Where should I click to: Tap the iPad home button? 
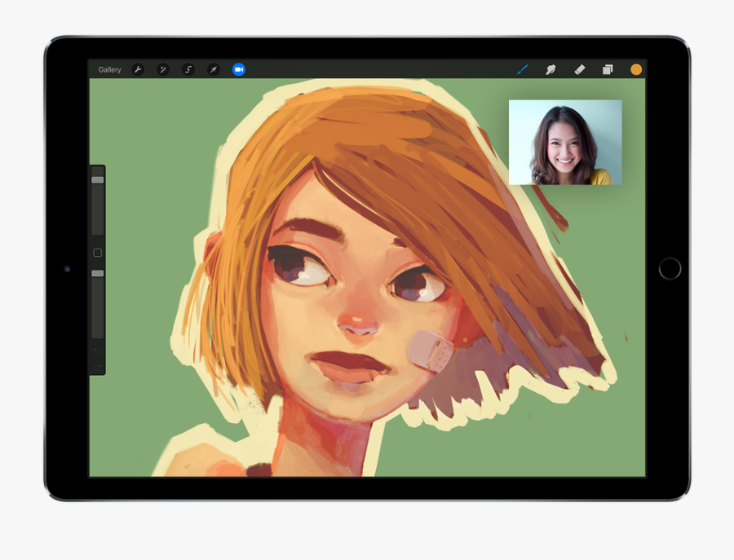point(670,268)
